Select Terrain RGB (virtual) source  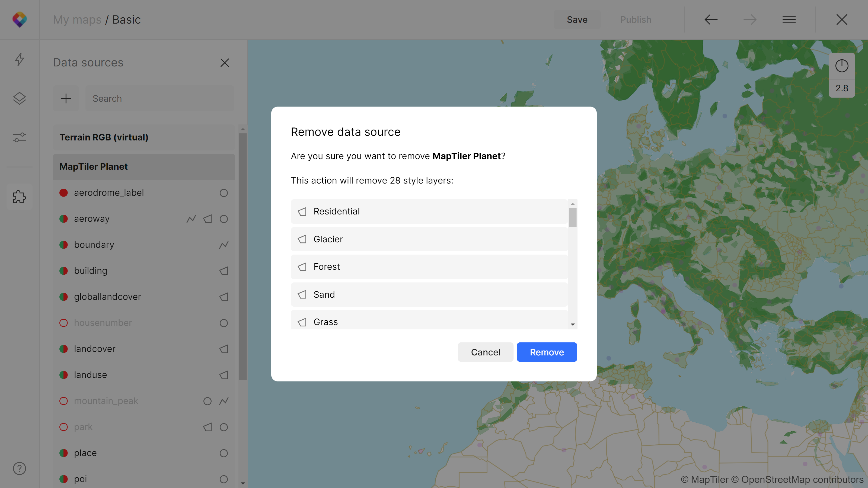point(144,137)
